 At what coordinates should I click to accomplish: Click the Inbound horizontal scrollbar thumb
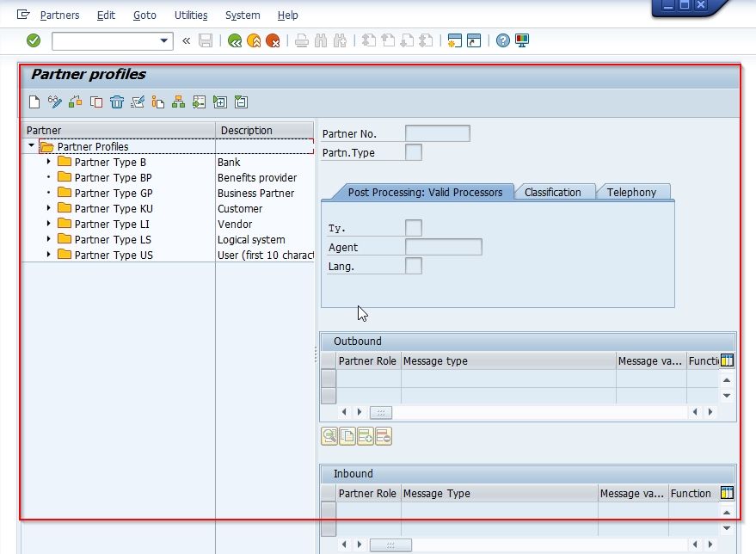pos(390,545)
